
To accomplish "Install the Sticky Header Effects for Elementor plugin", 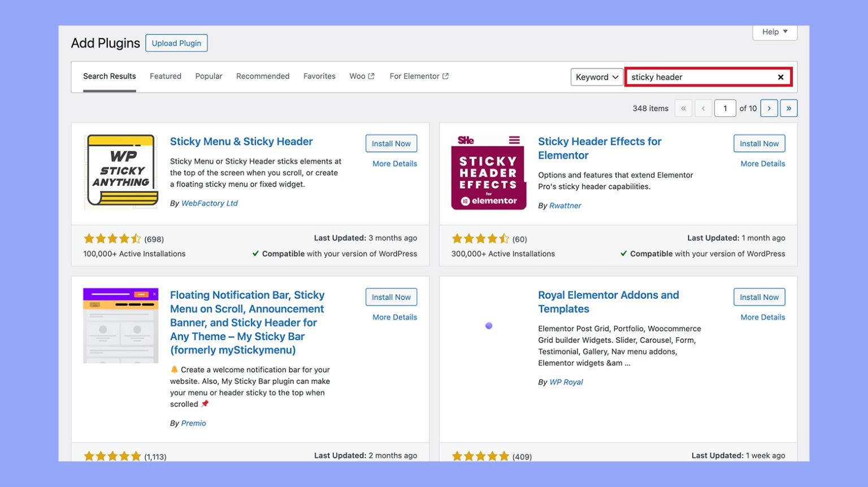I will [759, 143].
